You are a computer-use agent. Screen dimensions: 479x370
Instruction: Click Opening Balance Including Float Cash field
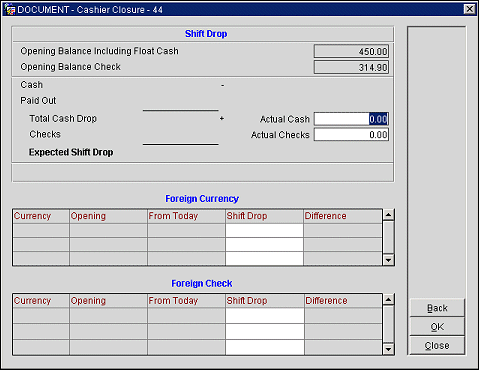(x=351, y=52)
